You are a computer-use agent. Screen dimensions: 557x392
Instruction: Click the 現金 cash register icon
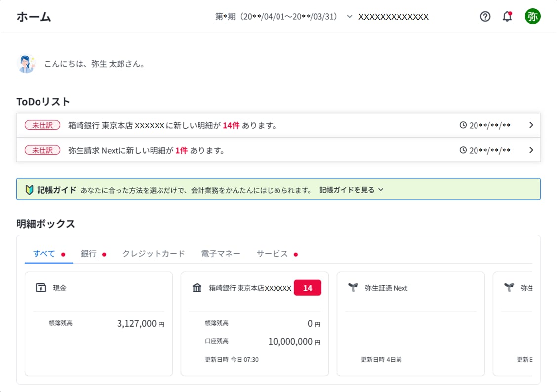41,288
